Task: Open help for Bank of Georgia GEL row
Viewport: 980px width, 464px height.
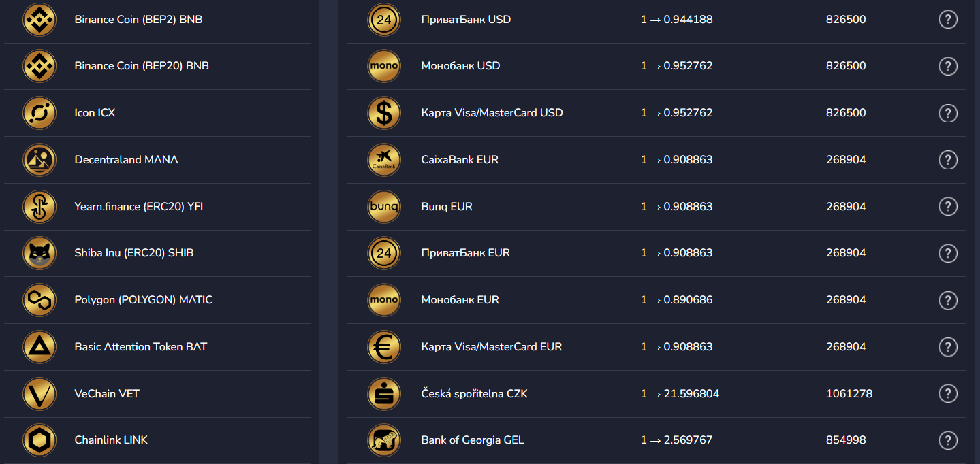Action: (x=948, y=440)
